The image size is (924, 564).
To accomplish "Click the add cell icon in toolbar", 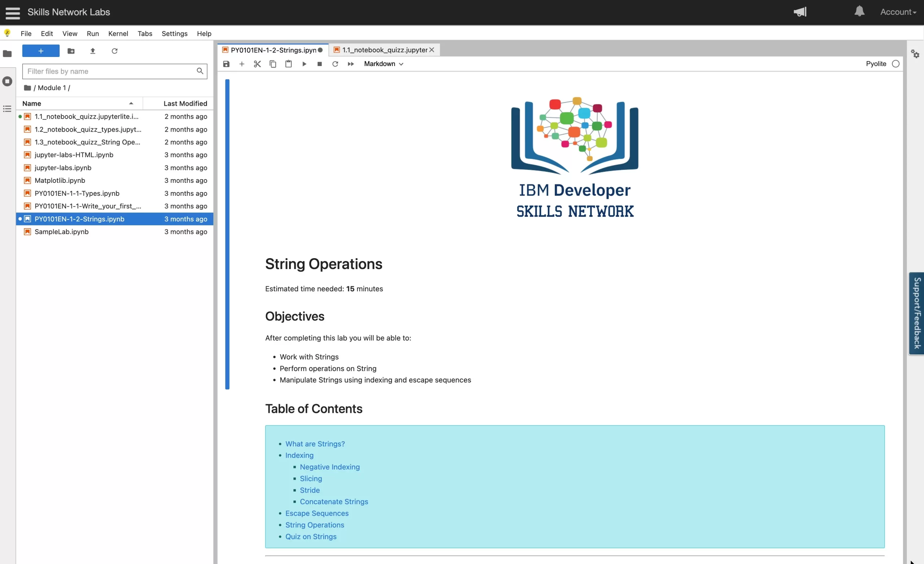I will coord(241,63).
